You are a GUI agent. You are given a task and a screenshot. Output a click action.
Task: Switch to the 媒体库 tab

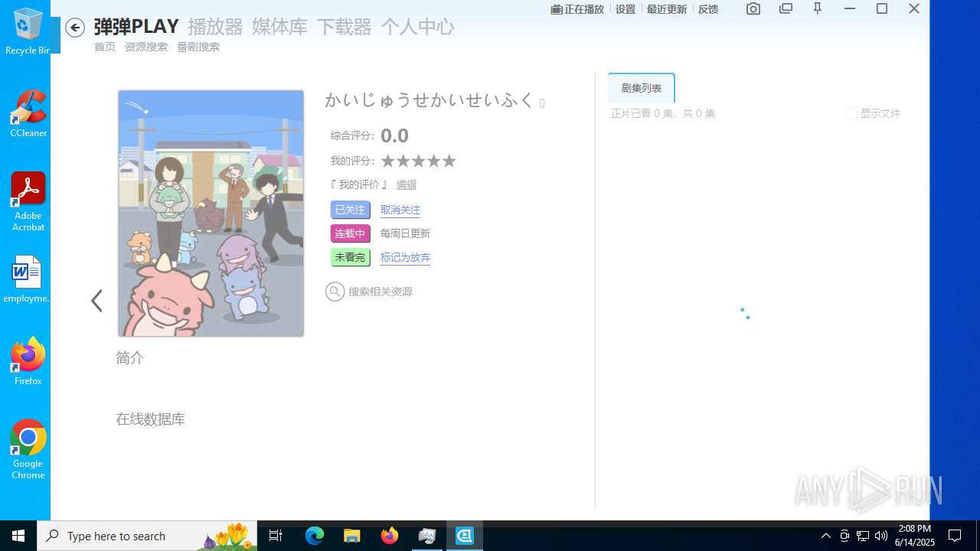[x=279, y=27]
